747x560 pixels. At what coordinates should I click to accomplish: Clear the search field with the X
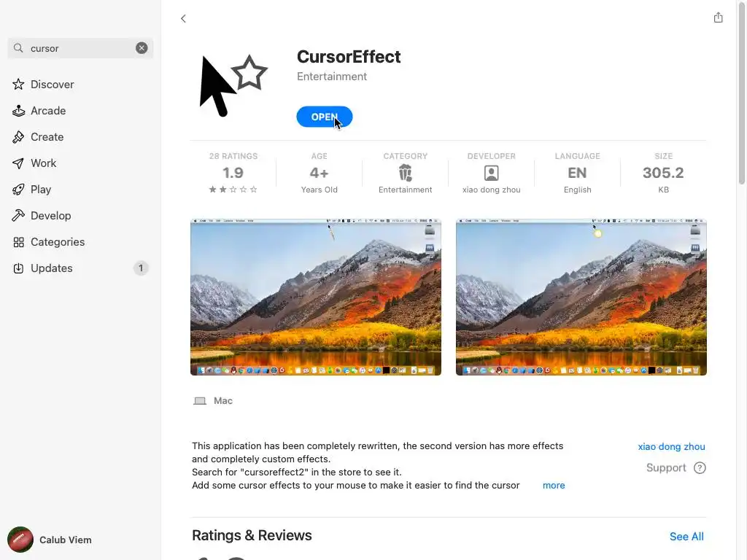pyautogui.click(x=142, y=48)
